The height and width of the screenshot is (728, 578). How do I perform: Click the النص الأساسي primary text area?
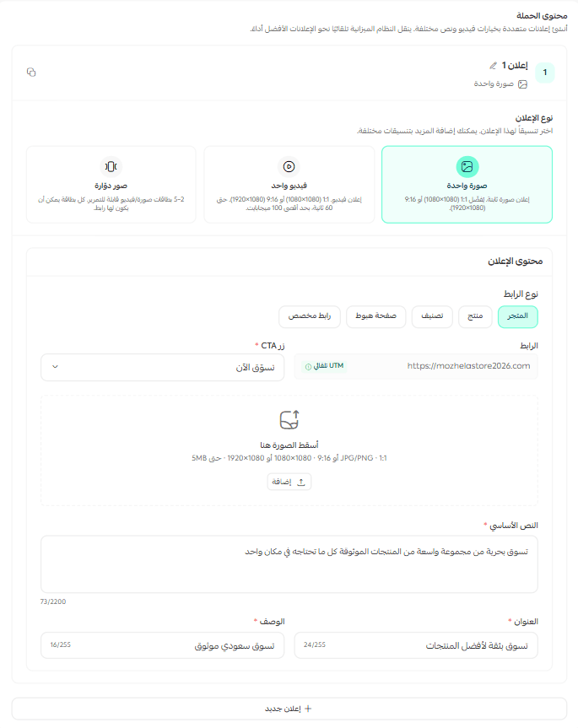coord(289,564)
